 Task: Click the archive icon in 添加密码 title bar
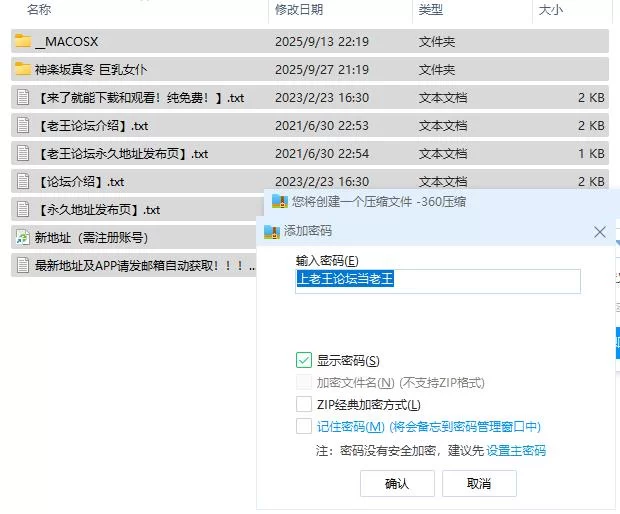(x=272, y=231)
